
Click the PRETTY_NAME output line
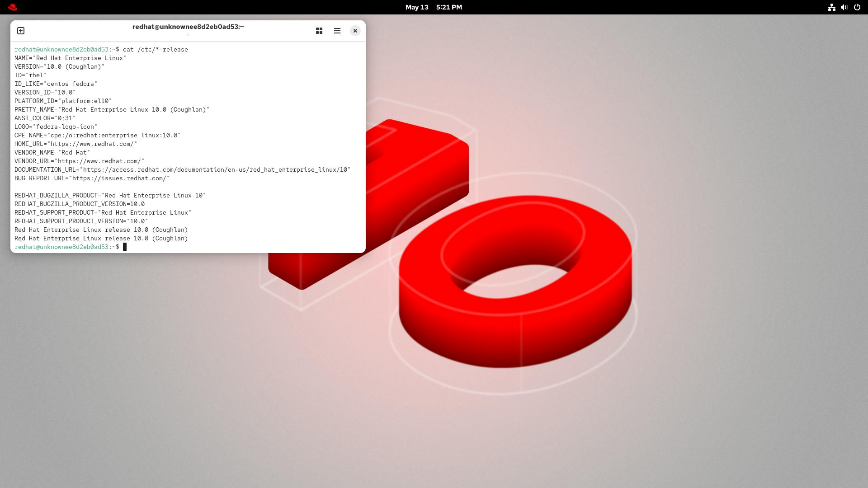112,110
